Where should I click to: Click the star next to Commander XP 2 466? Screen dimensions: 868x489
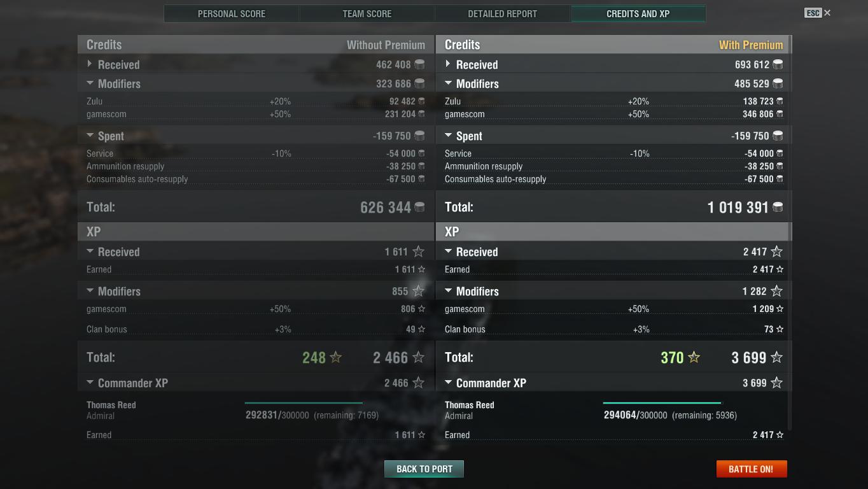[x=418, y=383]
